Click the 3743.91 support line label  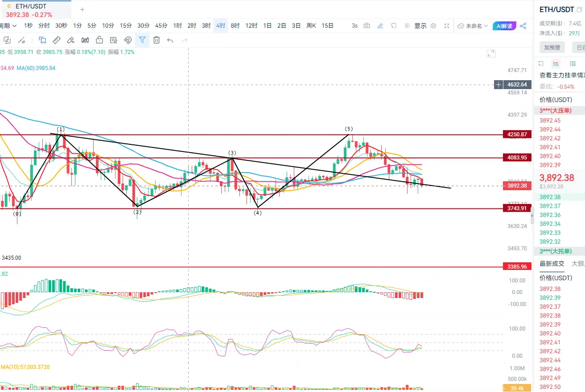(x=517, y=208)
